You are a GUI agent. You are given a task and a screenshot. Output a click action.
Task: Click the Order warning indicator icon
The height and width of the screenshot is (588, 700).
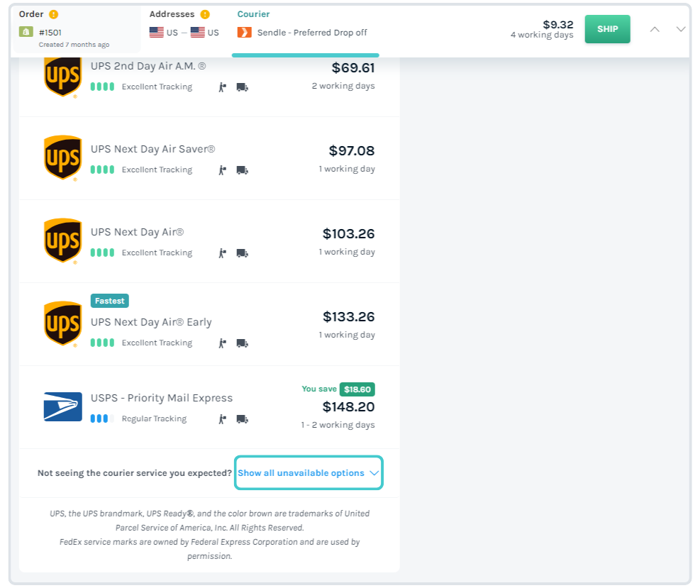(54, 14)
